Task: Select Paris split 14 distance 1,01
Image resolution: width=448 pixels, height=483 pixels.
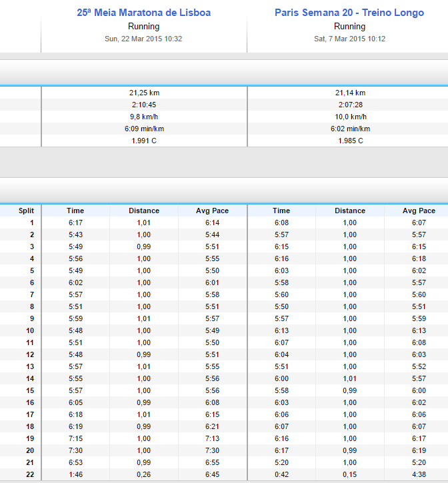Action: coord(349,378)
